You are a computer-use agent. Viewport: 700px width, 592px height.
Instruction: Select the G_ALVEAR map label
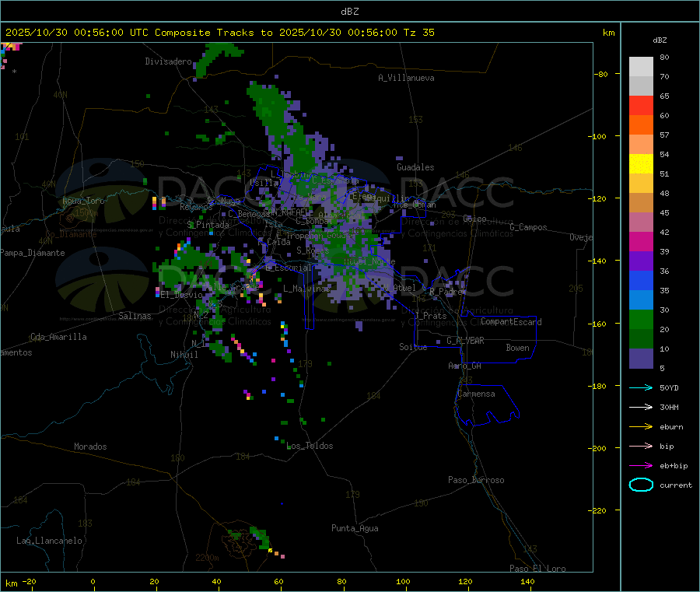(x=465, y=341)
